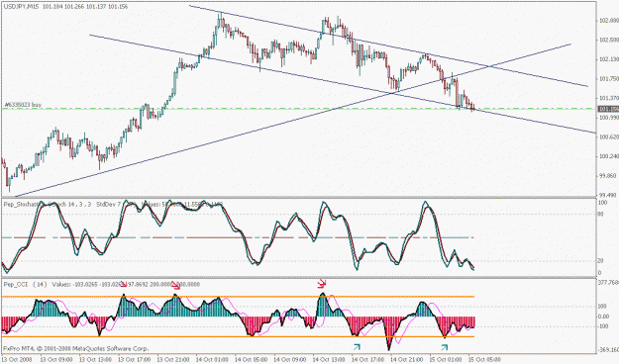Click the teal buy arrow near 15 Oct 01:00
This screenshot has height=364, width=619.
pos(445,347)
